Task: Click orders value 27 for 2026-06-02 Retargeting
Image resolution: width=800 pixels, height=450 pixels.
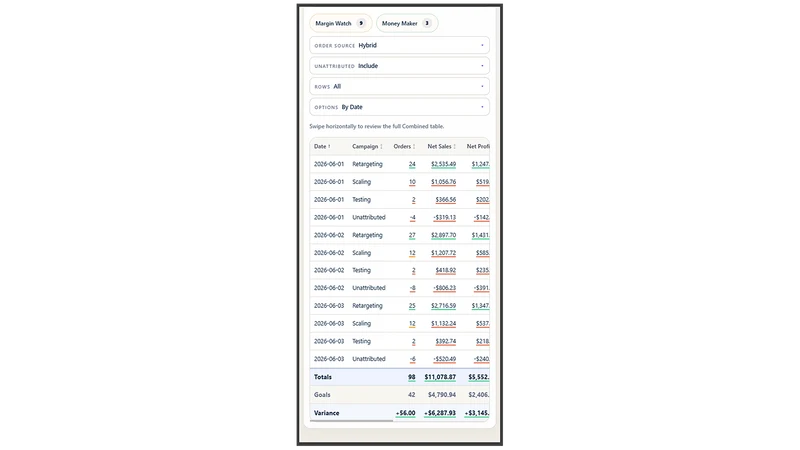Action: (412, 235)
